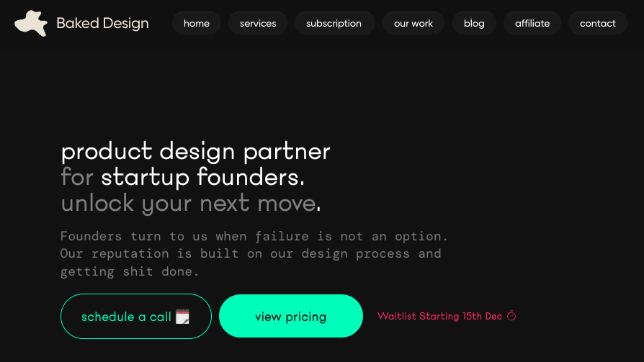
Task: Click the 'schedule a call' button text
Action: [126, 317]
